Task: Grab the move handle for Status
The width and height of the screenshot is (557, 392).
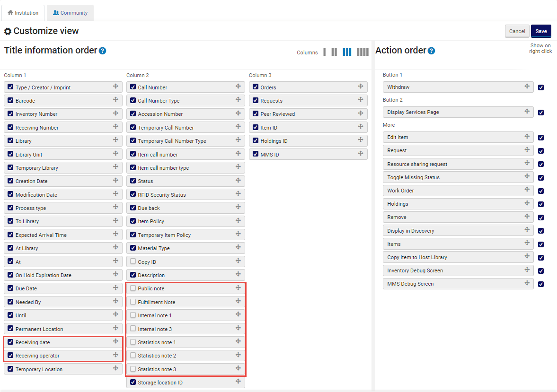Action: click(x=238, y=180)
